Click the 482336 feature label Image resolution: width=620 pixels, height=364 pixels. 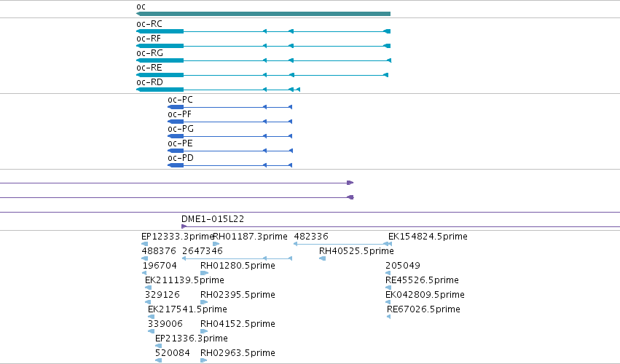[311, 237]
